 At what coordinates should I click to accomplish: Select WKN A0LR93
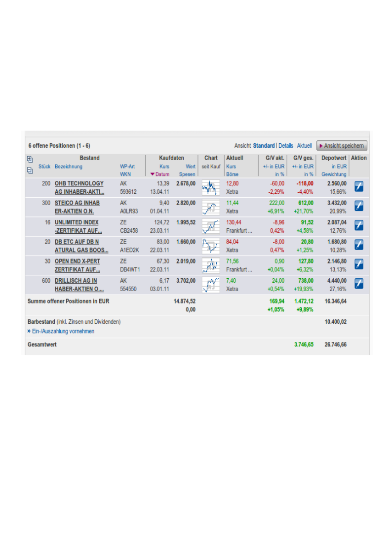129,212
